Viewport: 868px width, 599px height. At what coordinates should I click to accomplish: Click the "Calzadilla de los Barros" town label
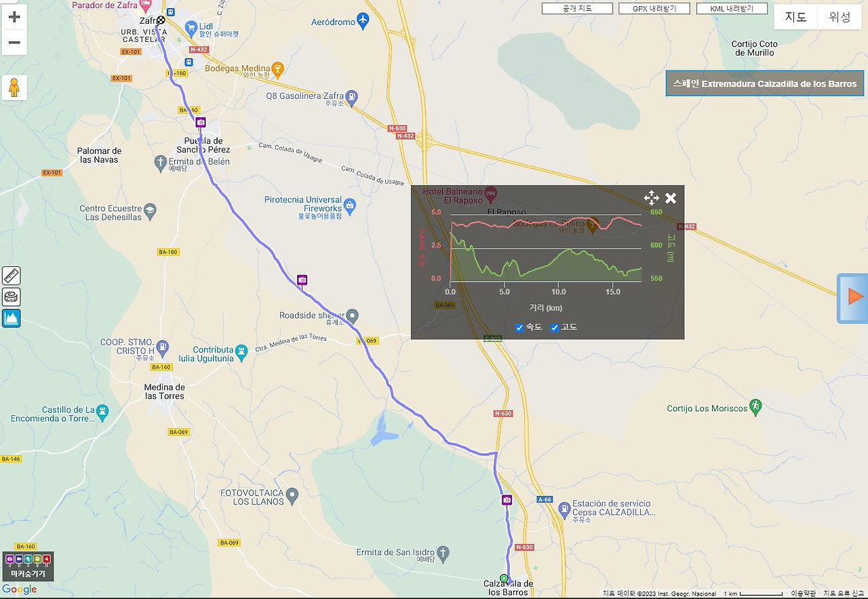[x=508, y=588]
